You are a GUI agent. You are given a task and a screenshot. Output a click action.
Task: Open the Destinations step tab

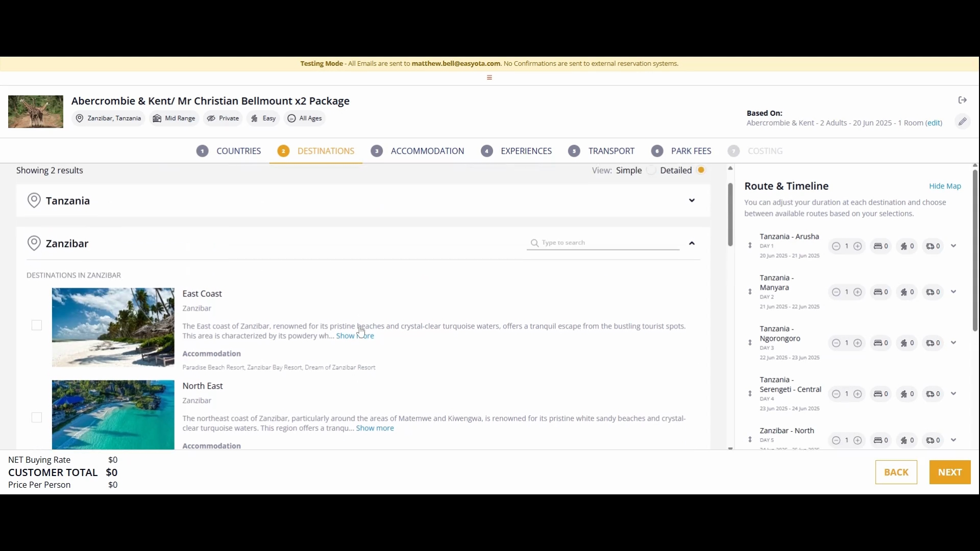[316, 151]
